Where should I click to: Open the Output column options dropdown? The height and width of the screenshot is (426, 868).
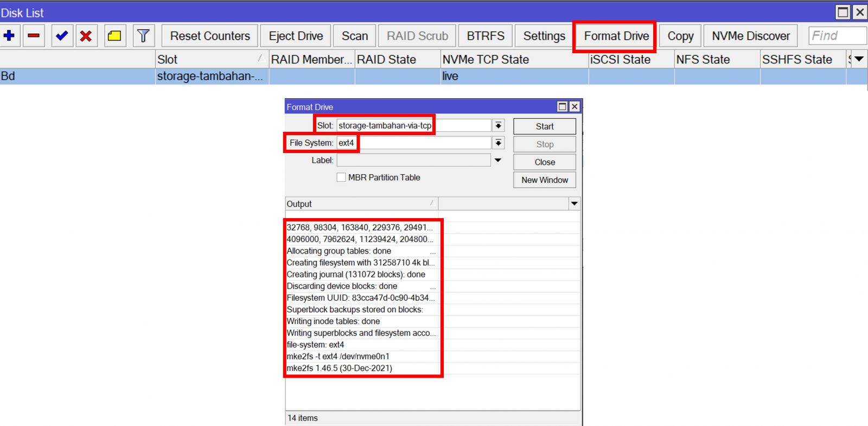574,204
